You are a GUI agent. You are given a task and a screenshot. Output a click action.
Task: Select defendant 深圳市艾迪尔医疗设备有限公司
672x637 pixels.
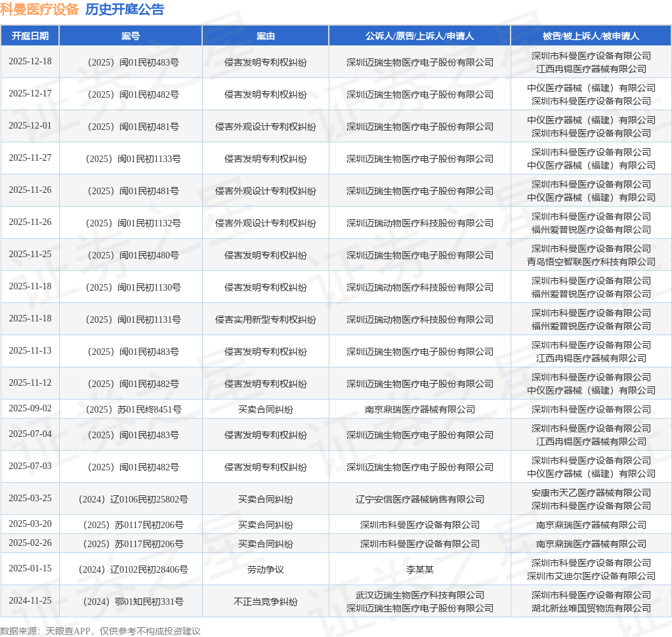coord(591,576)
